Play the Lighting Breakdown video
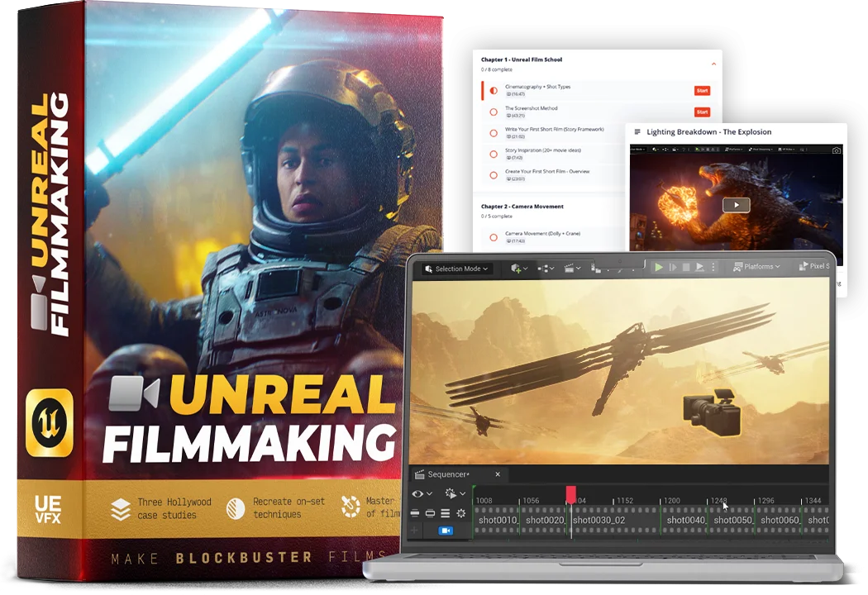868x595 pixels. point(737,205)
